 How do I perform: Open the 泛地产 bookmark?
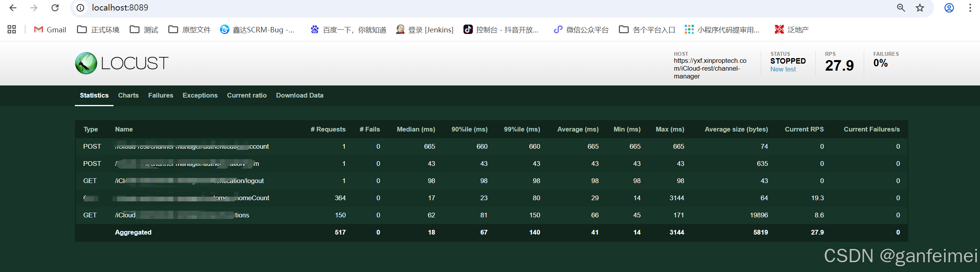(x=792, y=30)
